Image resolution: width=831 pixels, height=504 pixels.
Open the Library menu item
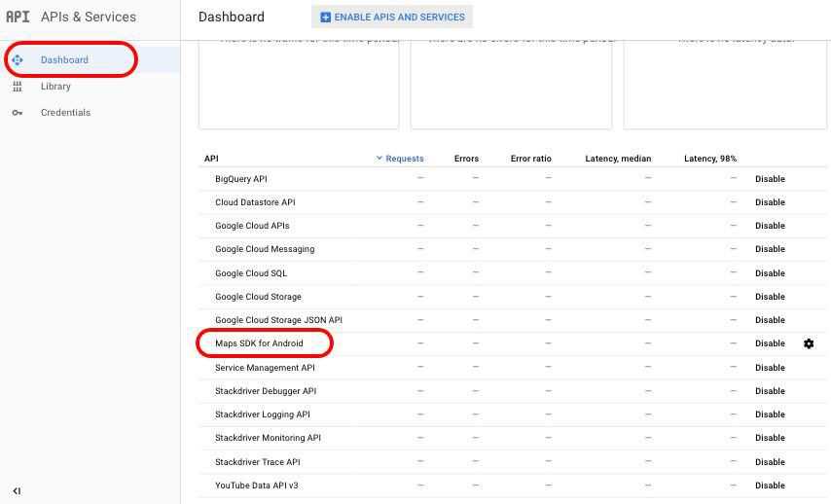(55, 87)
